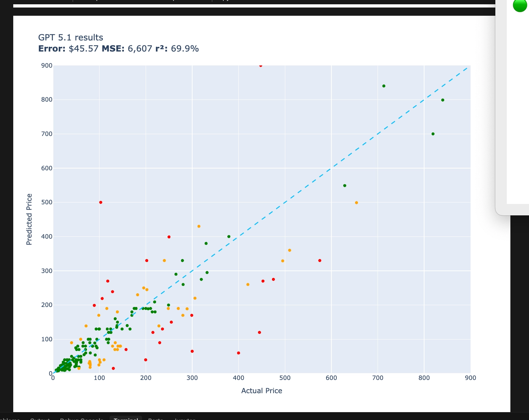Click the orange point predicted at 500

point(356,203)
